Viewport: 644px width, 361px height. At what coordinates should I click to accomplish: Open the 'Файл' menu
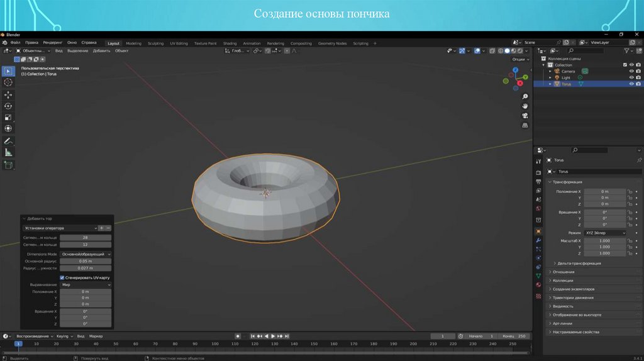15,43
